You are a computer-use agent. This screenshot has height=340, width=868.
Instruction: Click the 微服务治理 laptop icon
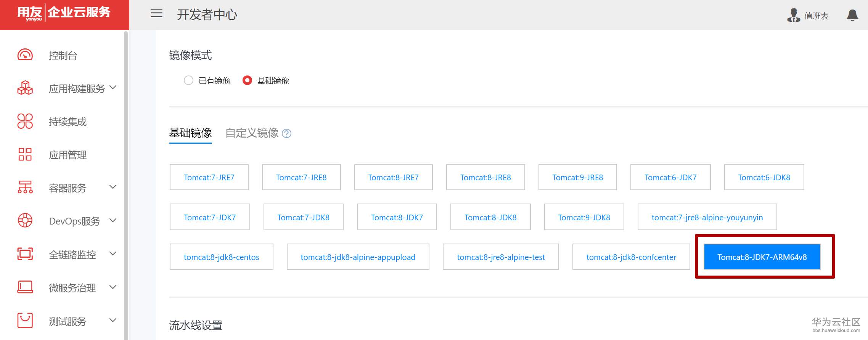[x=25, y=287]
